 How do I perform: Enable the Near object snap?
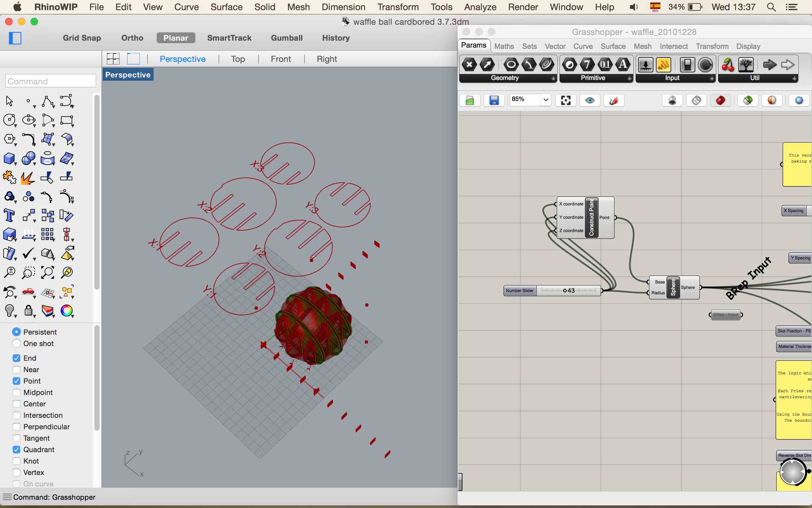coord(16,370)
